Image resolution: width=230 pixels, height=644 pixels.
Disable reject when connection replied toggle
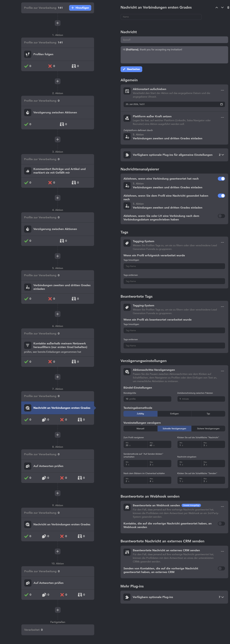(x=221, y=179)
